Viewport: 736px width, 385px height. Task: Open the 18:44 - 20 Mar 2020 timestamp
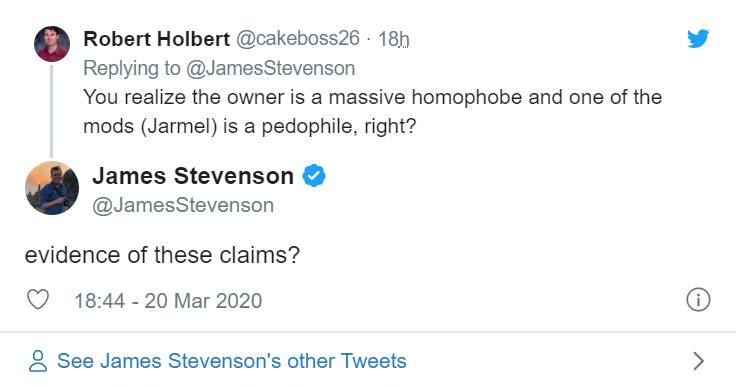168,300
